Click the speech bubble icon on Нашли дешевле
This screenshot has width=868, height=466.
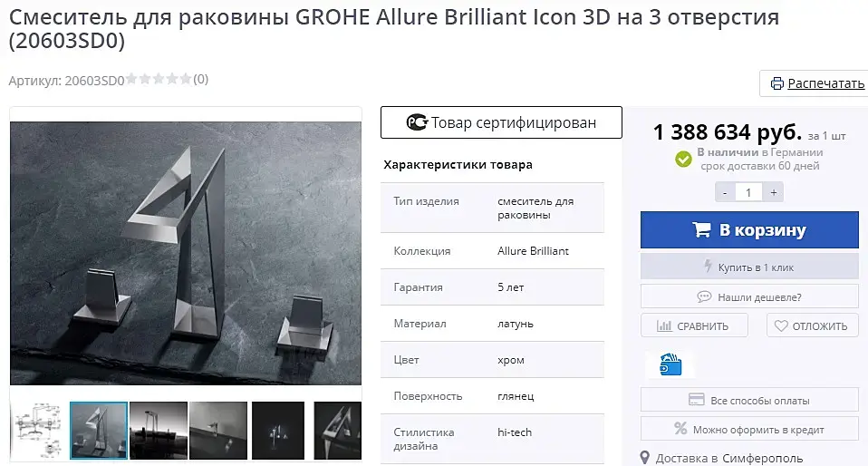[704, 296]
